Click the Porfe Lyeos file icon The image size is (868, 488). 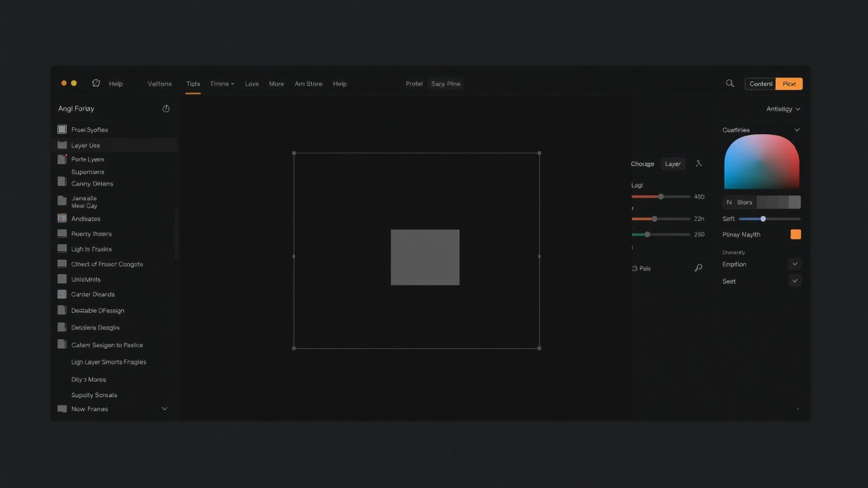pyautogui.click(x=62, y=159)
